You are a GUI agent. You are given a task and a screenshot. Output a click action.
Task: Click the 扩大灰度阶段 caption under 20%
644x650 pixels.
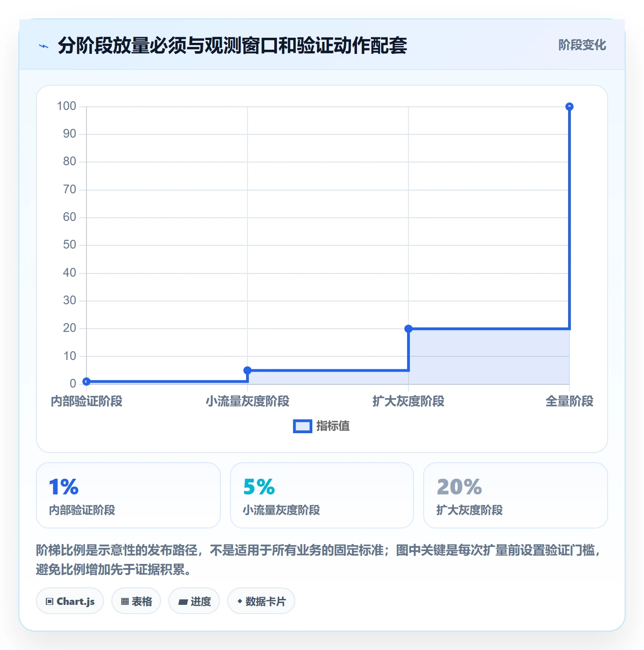[x=470, y=510]
